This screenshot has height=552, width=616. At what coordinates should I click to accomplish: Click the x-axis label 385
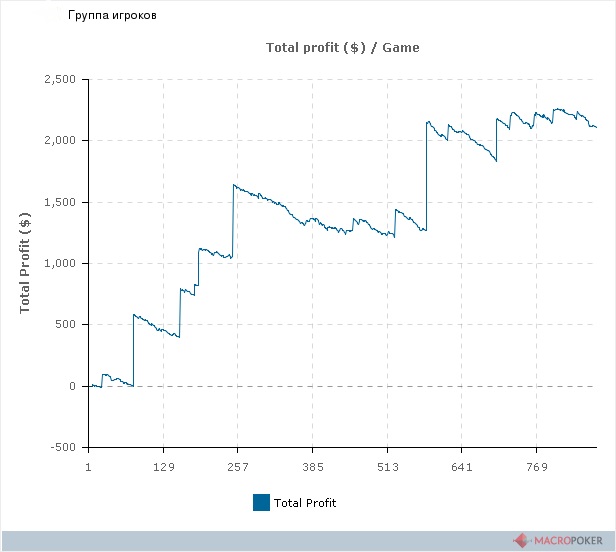click(x=313, y=467)
